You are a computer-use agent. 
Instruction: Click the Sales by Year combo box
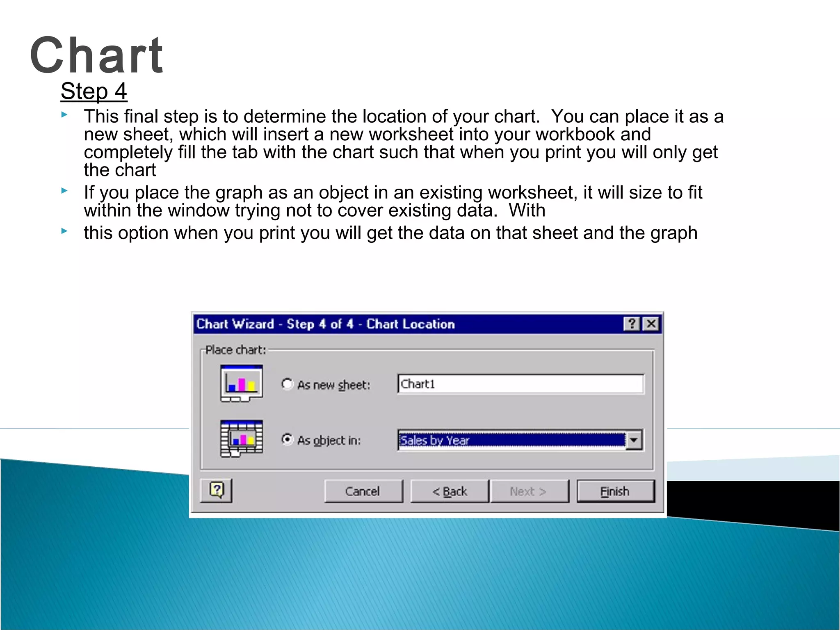tap(520, 441)
